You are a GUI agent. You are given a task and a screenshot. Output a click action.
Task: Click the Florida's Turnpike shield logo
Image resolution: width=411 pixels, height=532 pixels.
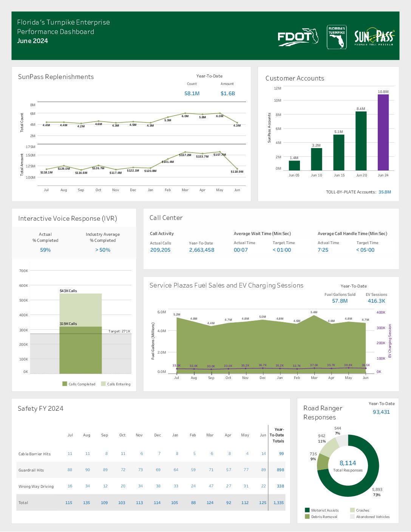point(337,37)
